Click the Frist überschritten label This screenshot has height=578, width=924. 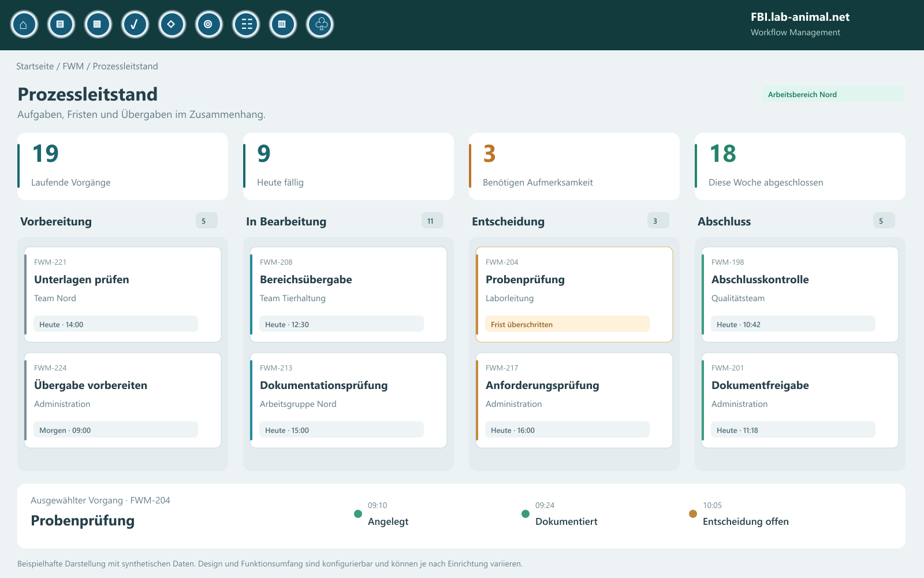pos(567,324)
